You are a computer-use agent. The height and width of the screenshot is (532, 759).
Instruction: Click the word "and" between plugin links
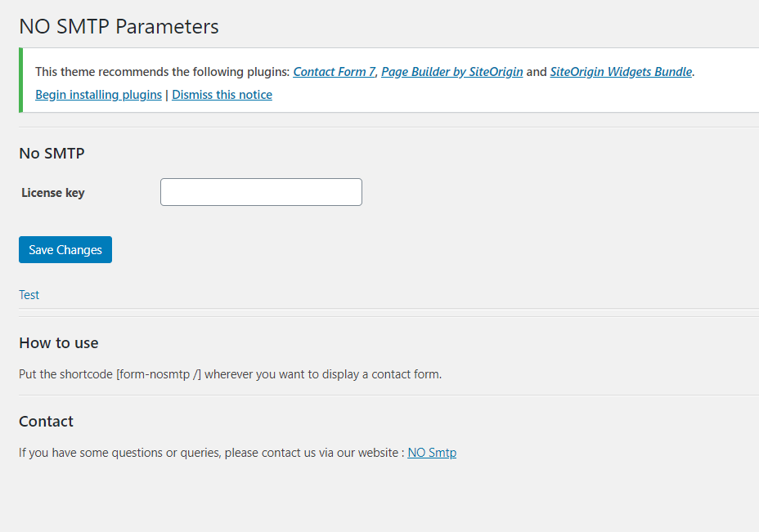[x=537, y=72]
